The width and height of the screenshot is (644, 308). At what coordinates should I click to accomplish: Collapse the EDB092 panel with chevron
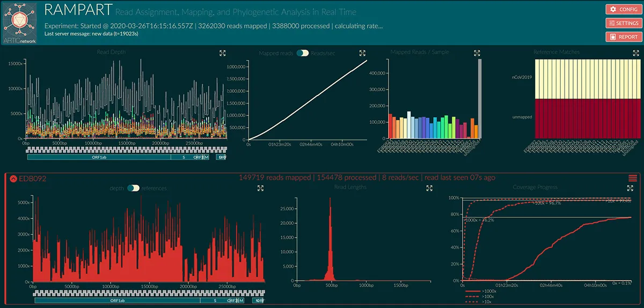point(13,178)
